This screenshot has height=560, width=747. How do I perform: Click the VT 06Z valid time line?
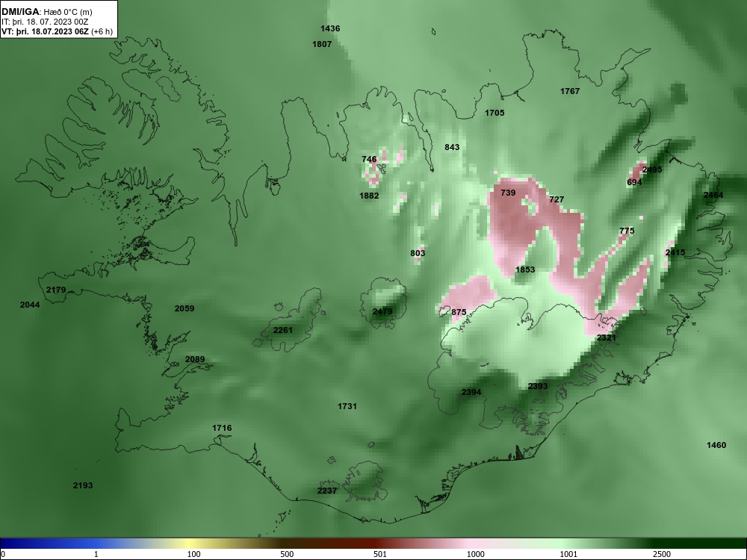tap(58, 32)
